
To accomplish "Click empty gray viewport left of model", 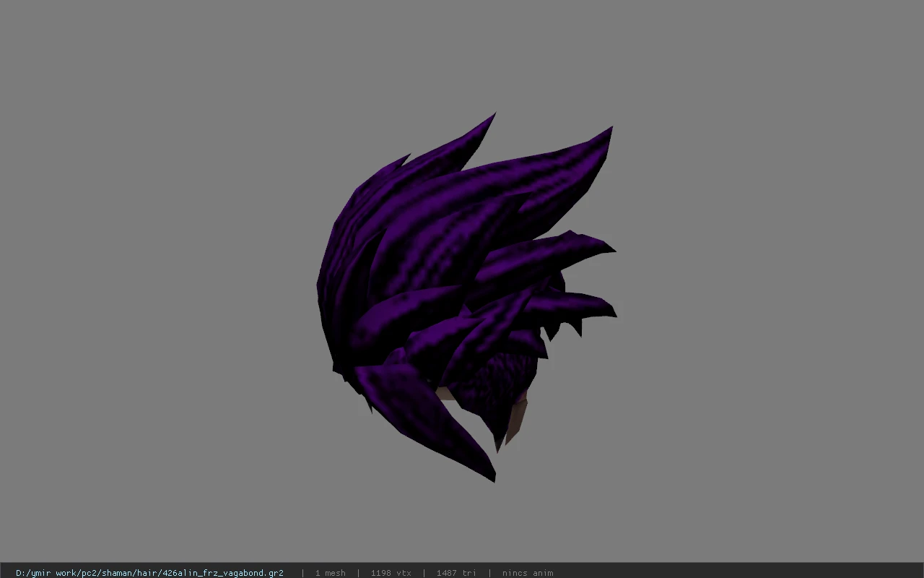I will point(159,289).
